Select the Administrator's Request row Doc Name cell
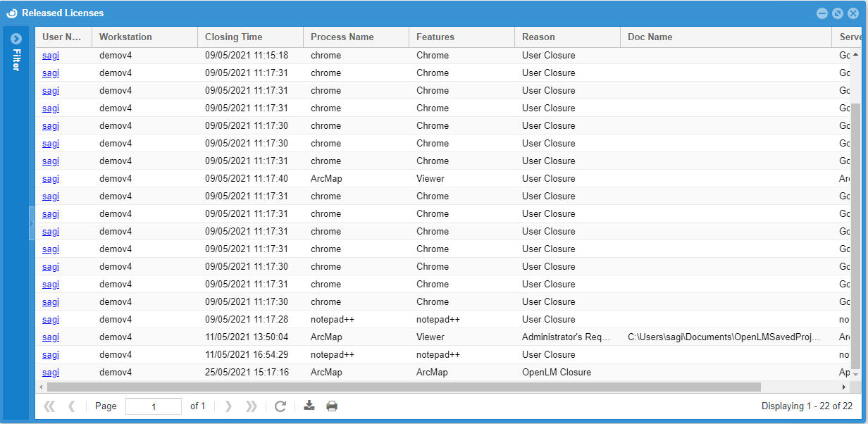The width and height of the screenshot is (868, 424). pos(724,337)
